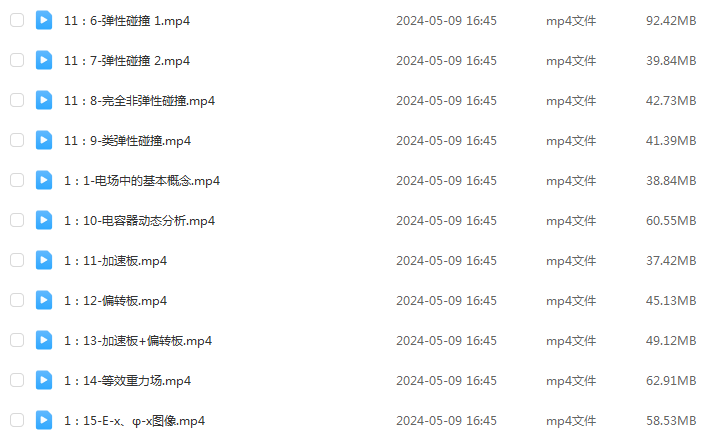710x432 pixels.
Task: Open the file 1：13-加速板+偏转板.mp4
Action: click(138, 341)
